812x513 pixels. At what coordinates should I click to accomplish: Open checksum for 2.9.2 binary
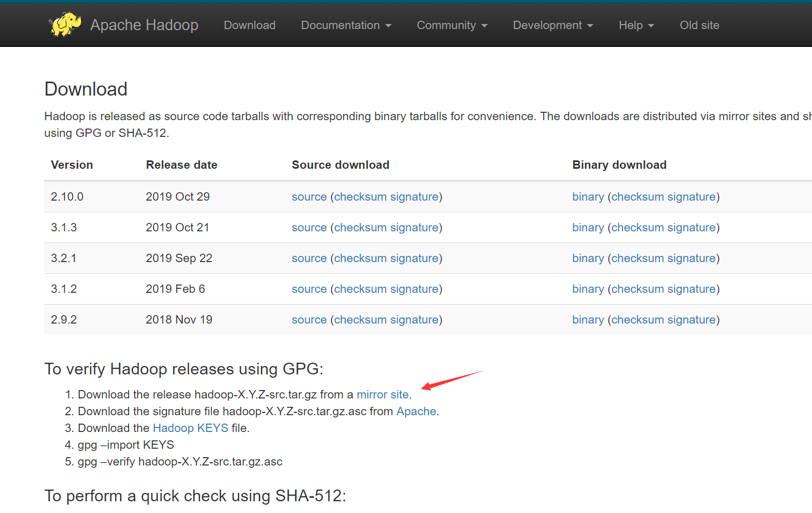click(x=638, y=320)
